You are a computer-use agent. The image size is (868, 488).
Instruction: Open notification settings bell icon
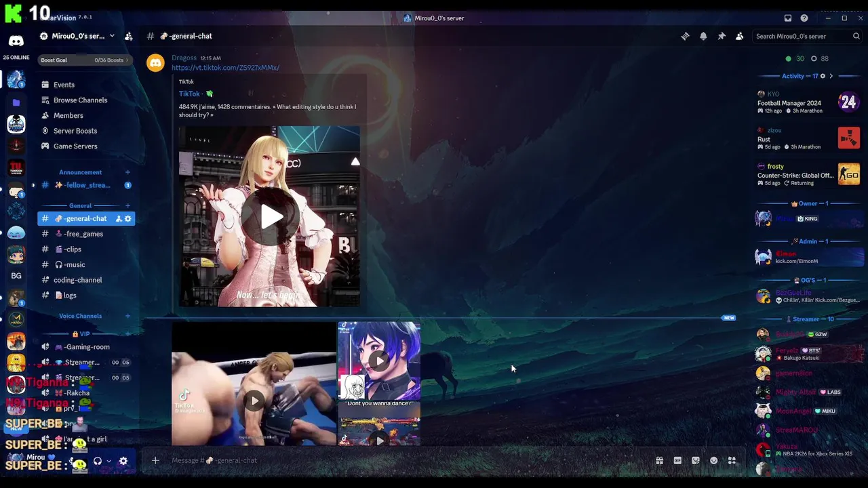coord(703,36)
